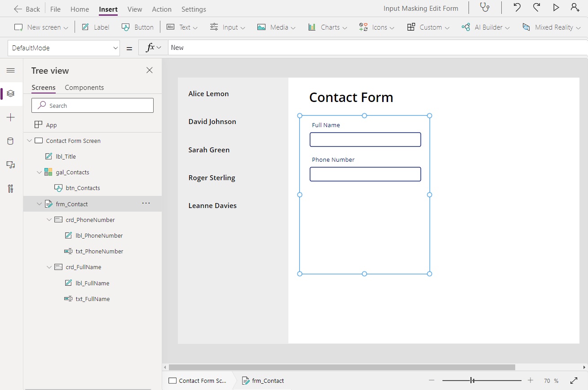
Task: Undo the last action
Action: coord(517,7)
